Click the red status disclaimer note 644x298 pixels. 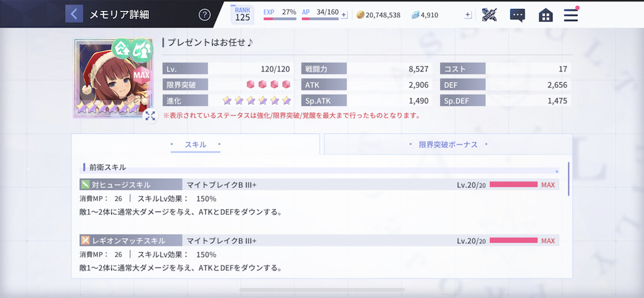tap(292, 116)
